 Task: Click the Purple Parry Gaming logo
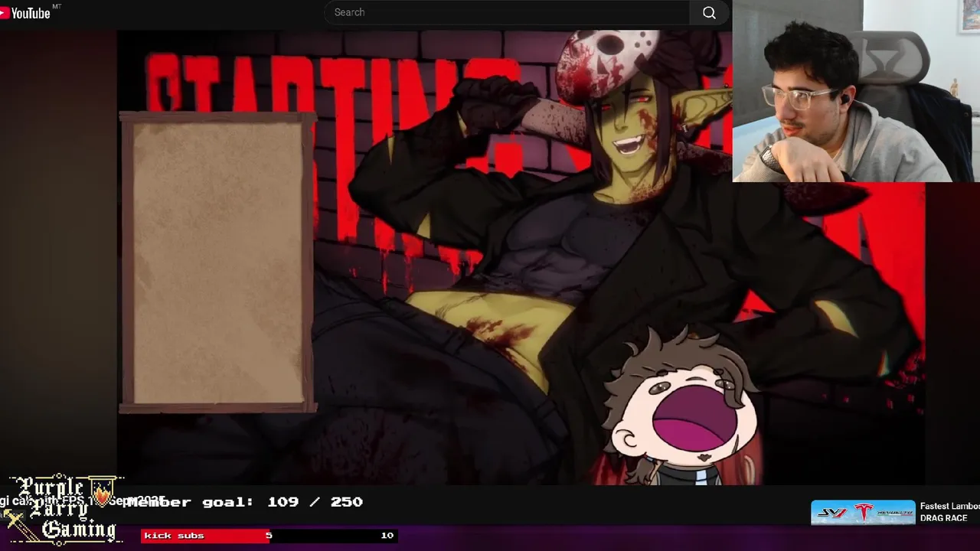pos(63,509)
